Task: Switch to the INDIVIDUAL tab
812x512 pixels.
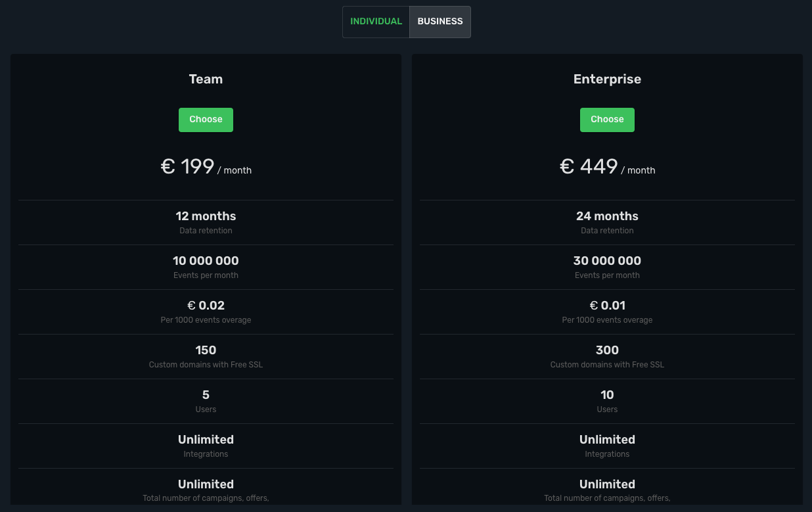Action: 376,21
